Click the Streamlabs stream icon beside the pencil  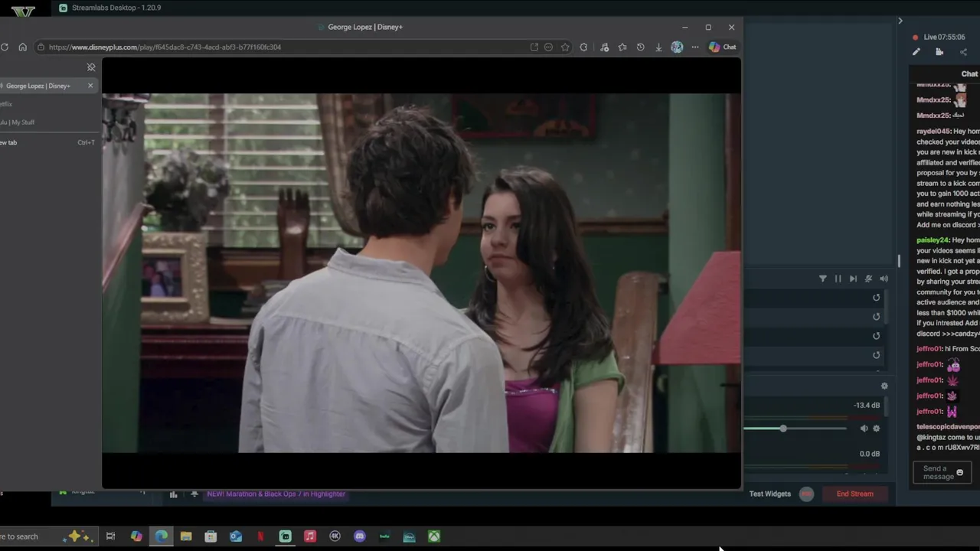[x=939, y=52]
